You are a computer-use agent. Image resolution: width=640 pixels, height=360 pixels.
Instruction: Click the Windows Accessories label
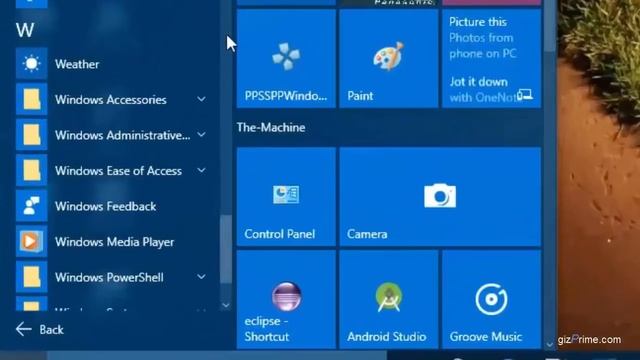[111, 100]
